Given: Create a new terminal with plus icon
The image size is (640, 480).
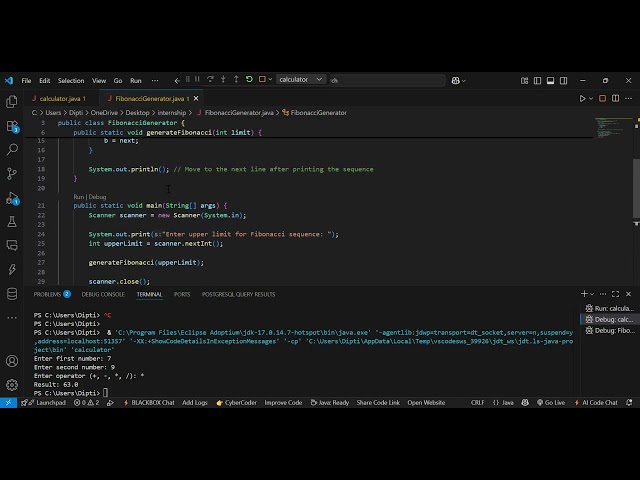Looking at the screenshot, I should pos(584,294).
